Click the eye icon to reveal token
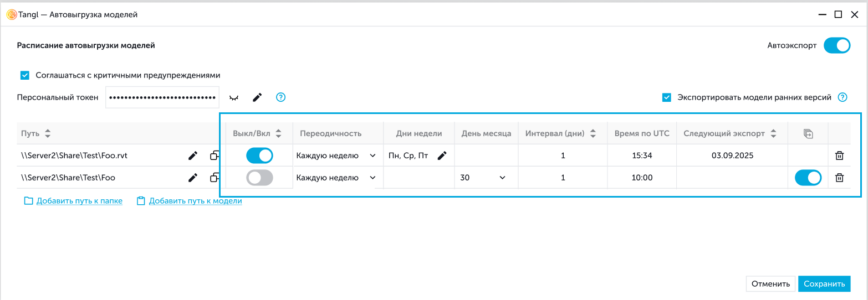This screenshot has width=868, height=300. [x=234, y=97]
